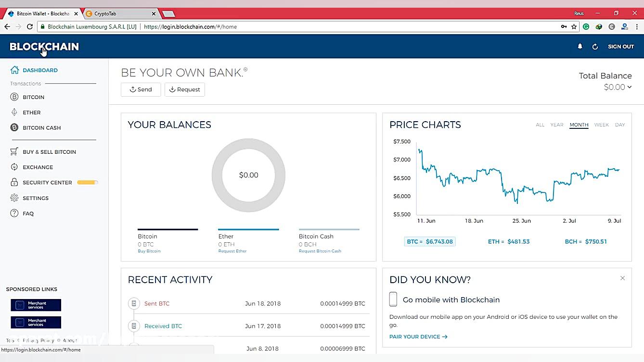
Task: Open Security Center
Action: click(x=47, y=183)
